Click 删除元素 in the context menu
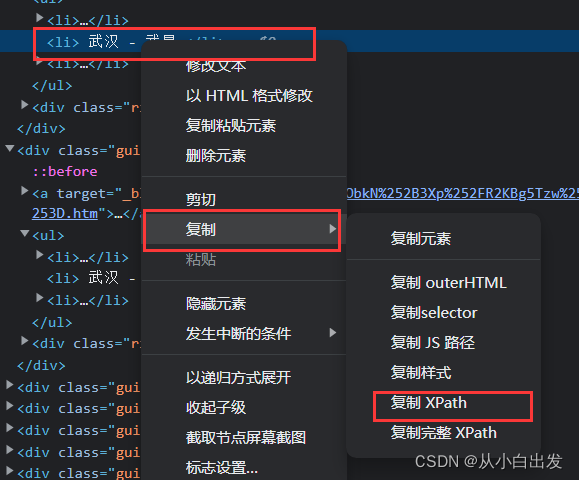This screenshot has width=579, height=480. [x=216, y=155]
